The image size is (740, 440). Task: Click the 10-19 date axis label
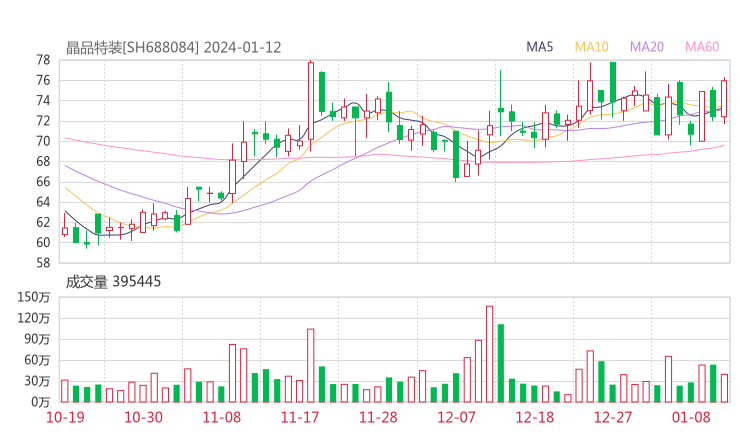coord(65,417)
